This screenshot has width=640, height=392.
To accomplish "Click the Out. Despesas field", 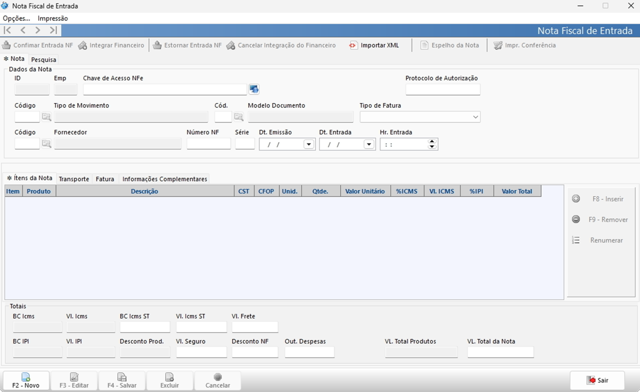I will [309, 352].
